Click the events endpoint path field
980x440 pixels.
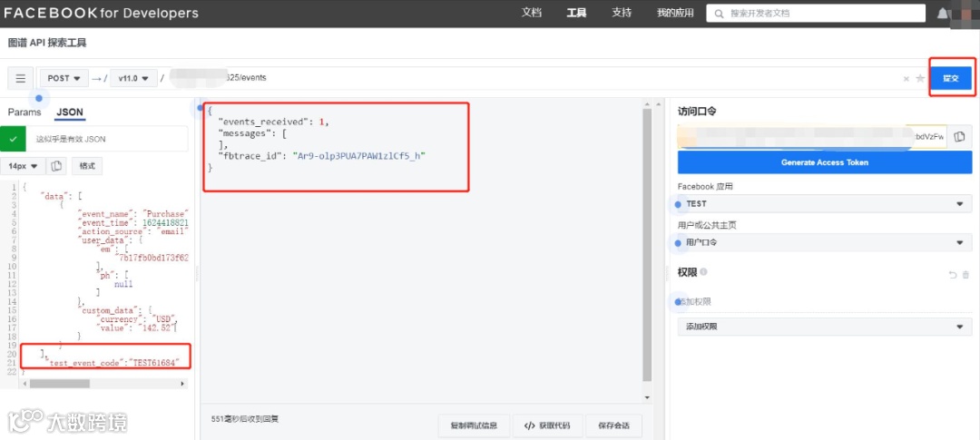coord(530,79)
